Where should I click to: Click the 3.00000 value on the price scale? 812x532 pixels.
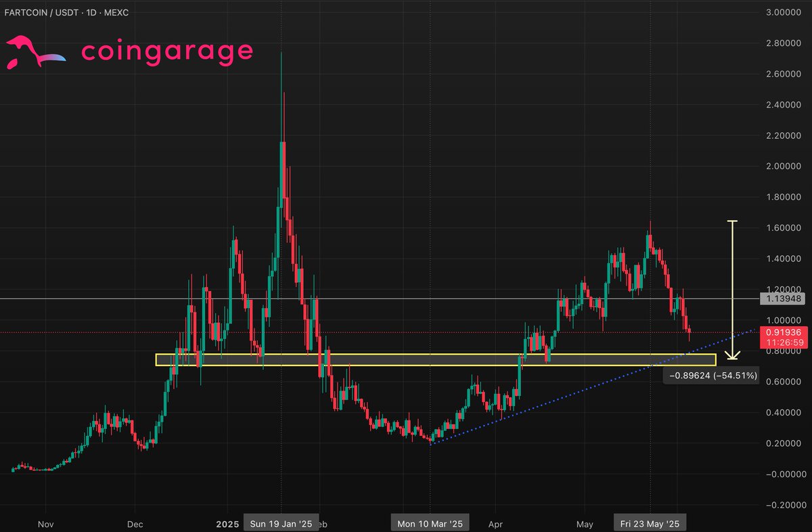tap(784, 11)
